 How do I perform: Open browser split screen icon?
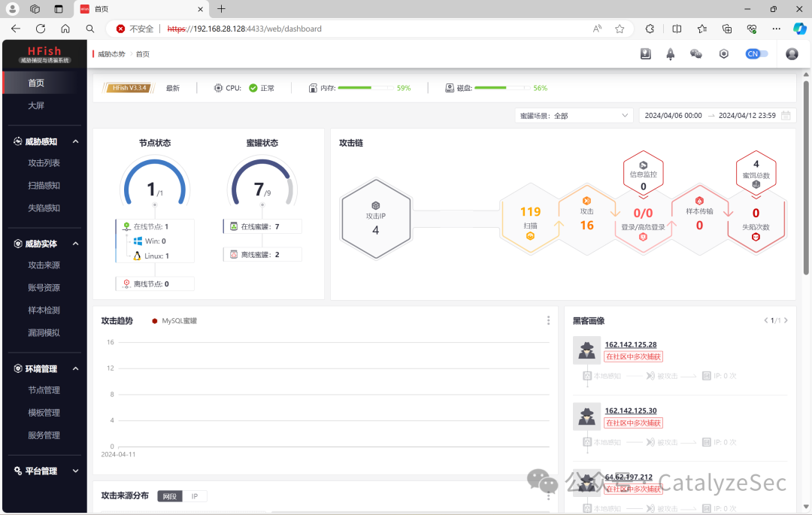tap(677, 29)
